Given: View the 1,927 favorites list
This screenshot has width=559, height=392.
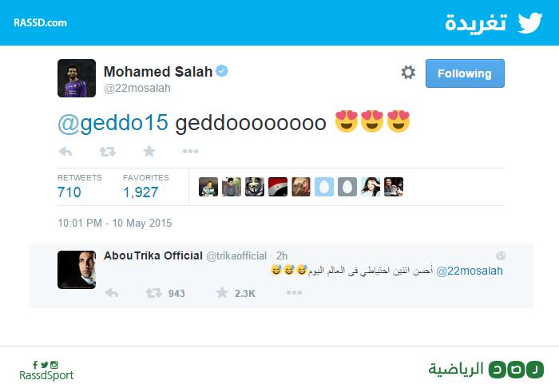Looking at the screenshot, I should tap(141, 192).
